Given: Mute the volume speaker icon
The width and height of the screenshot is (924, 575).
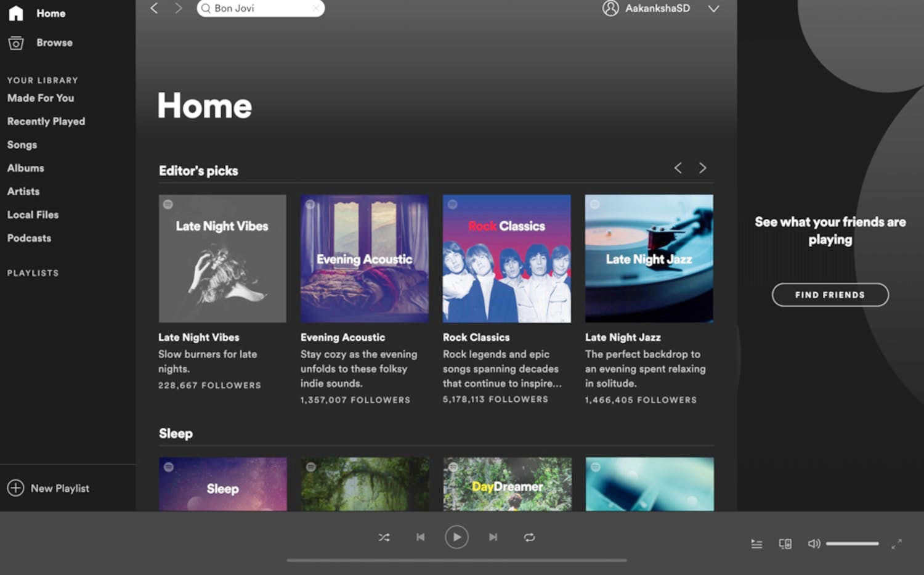Looking at the screenshot, I should pos(814,544).
